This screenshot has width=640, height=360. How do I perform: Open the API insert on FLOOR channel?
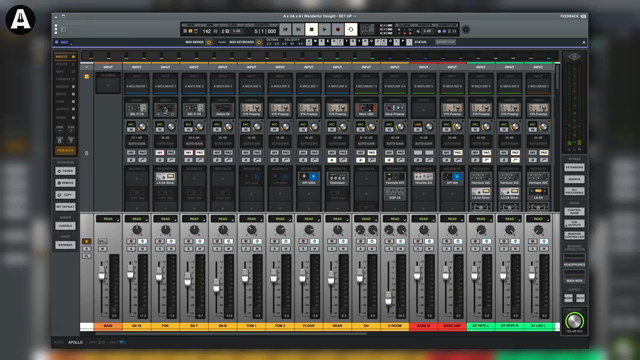click(309, 178)
